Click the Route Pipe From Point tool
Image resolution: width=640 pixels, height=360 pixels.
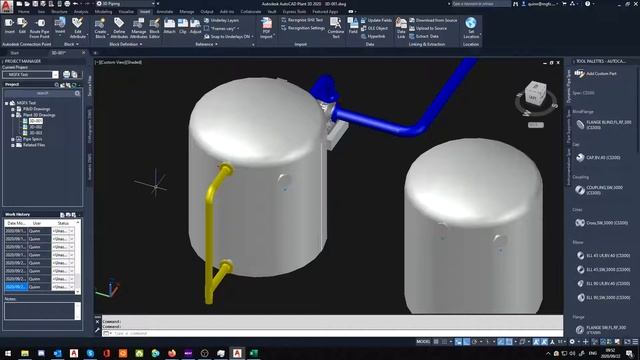tap(40, 28)
